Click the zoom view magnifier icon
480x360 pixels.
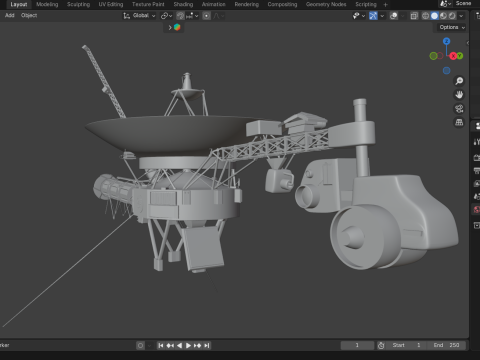coord(459,81)
